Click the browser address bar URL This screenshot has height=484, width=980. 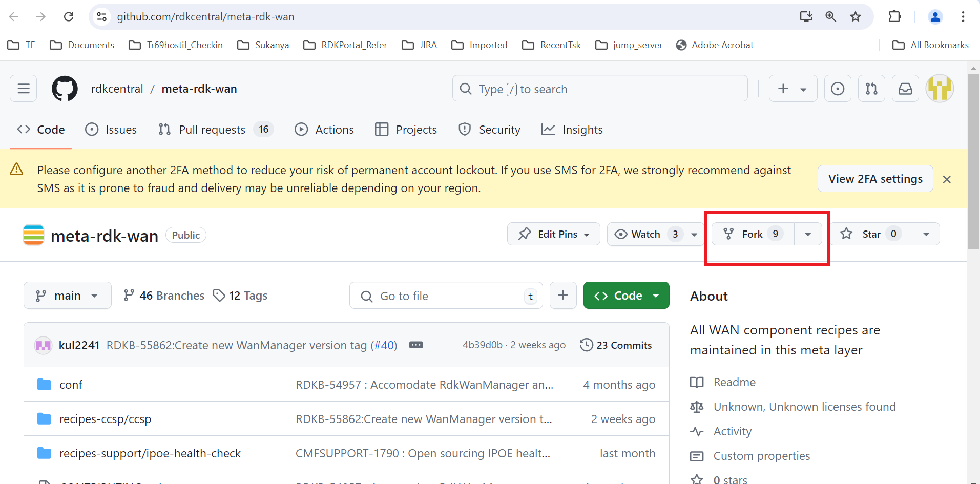(205, 17)
